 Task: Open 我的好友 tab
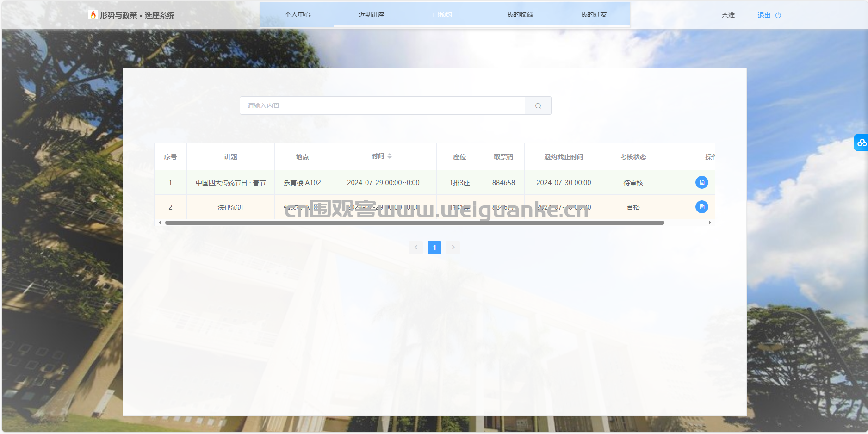click(x=593, y=15)
